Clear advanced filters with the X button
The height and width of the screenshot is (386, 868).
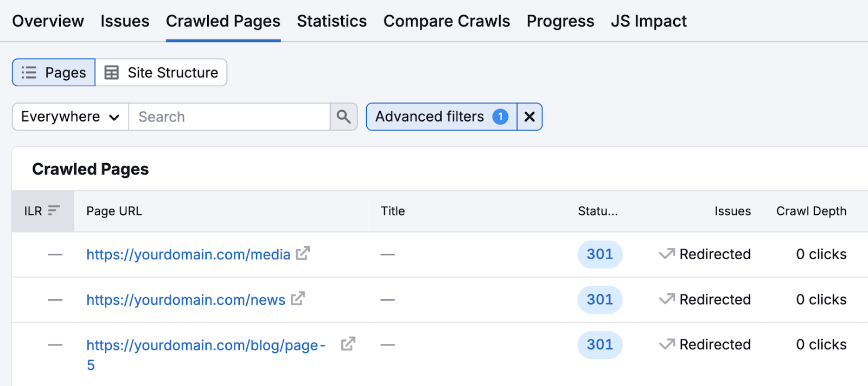[x=529, y=117]
